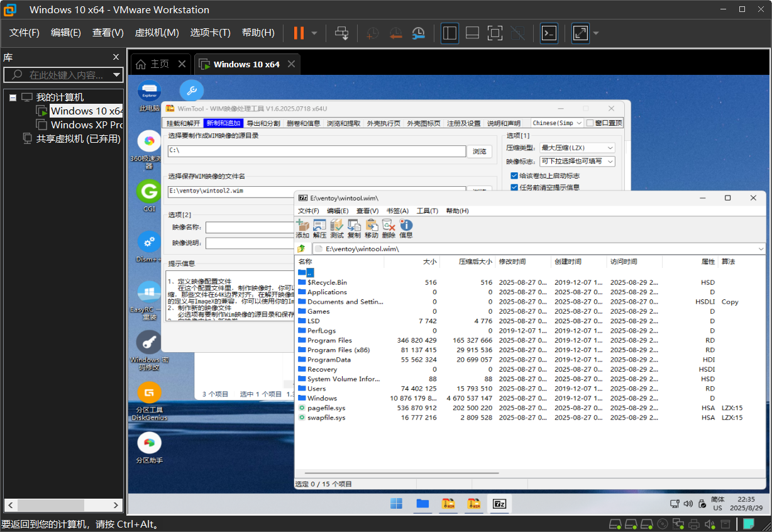Open the 分区助手 desktop icon
Image resolution: width=772 pixels, height=532 pixels.
(149, 447)
